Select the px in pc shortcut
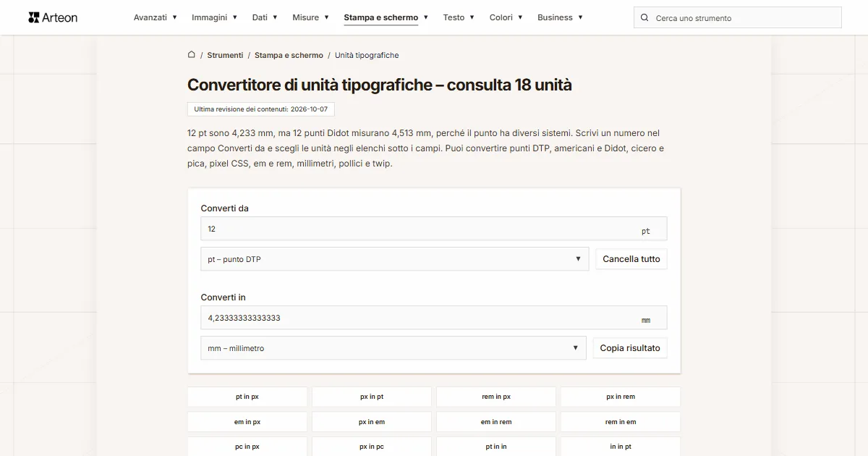This screenshot has width=868, height=456. 372,447
